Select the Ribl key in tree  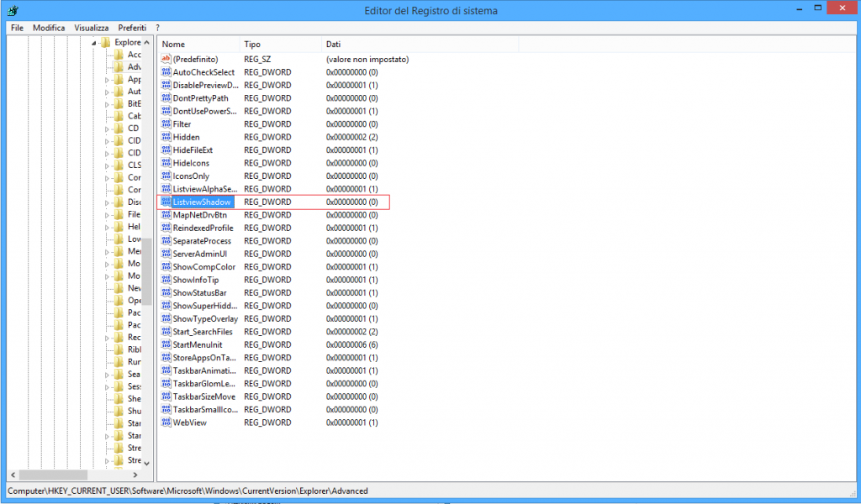tap(134, 349)
